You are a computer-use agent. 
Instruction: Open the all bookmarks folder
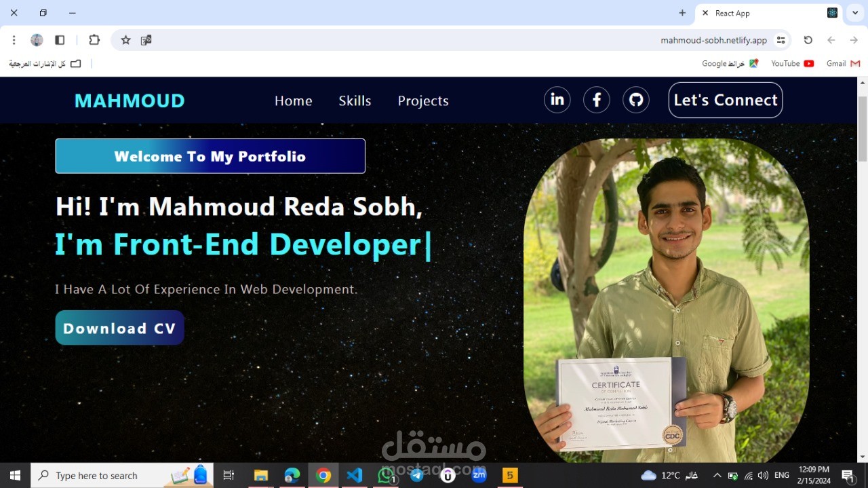tap(45, 64)
